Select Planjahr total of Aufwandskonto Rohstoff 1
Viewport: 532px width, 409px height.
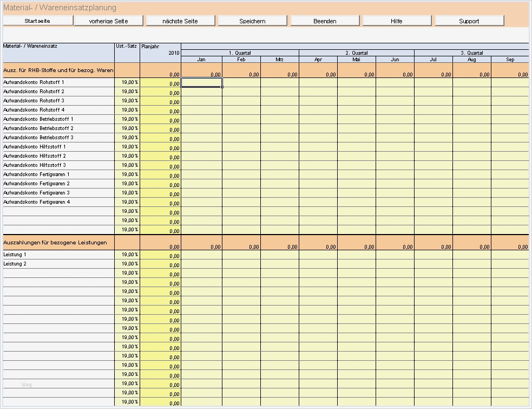click(x=161, y=82)
